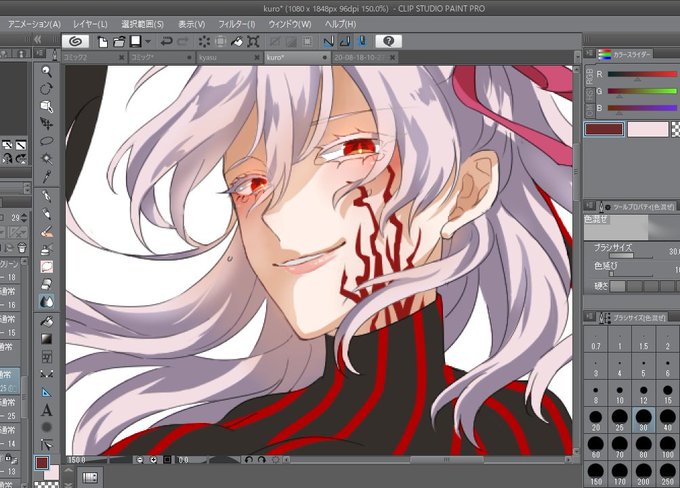Viewport: 680px width, 488px height.
Task: Open the 表示(V) menu
Action: coord(191,24)
